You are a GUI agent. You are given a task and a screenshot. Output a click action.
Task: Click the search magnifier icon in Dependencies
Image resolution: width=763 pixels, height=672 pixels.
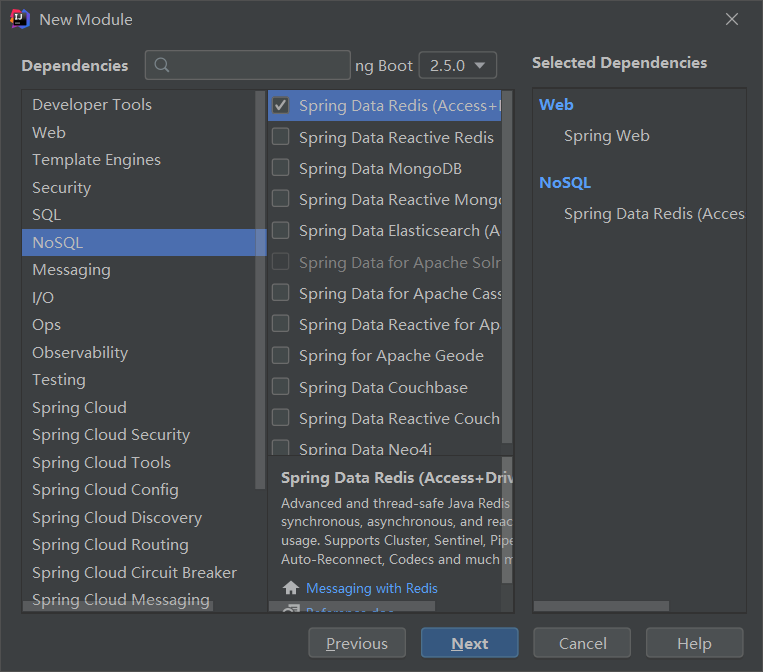(162, 65)
